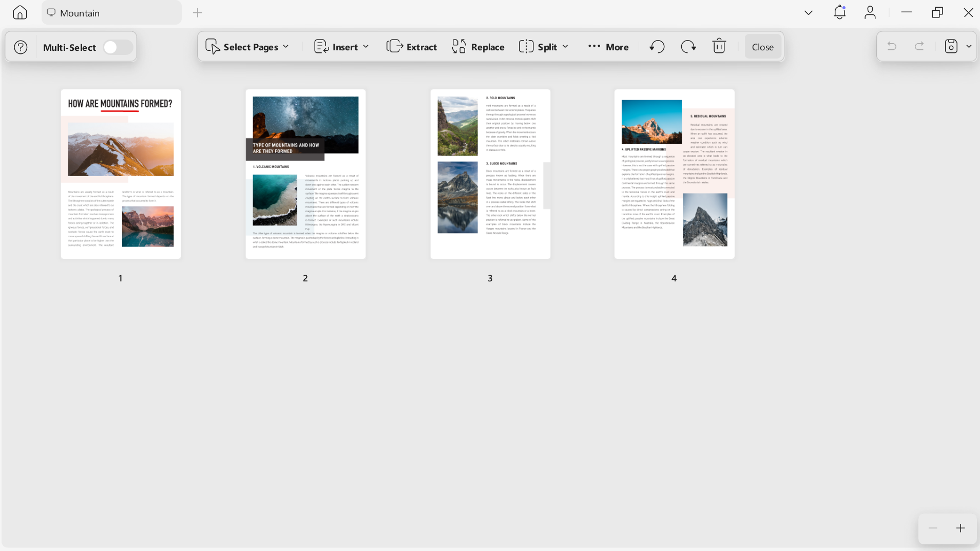This screenshot has width=980, height=551.
Task: Open the notifications bell
Action: [839, 12]
